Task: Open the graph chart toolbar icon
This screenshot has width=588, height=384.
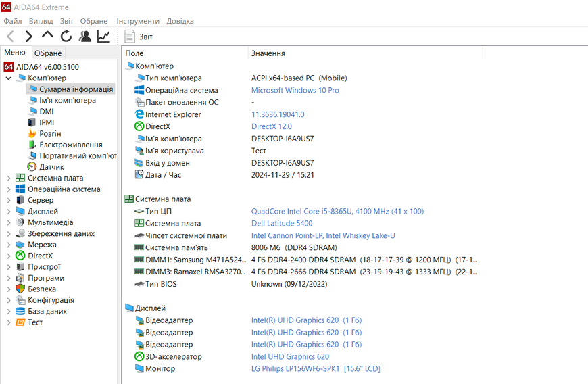Action: (x=103, y=36)
